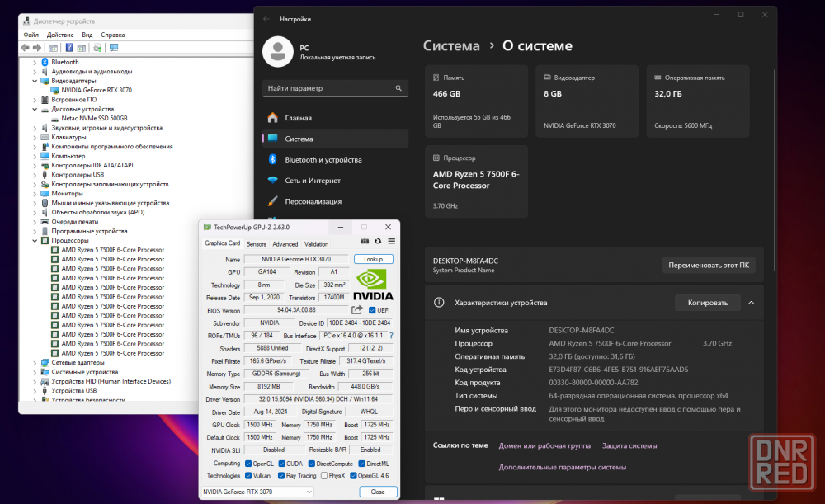Toggle DirectML checkbox
The image size is (825, 504).
pos(362,464)
